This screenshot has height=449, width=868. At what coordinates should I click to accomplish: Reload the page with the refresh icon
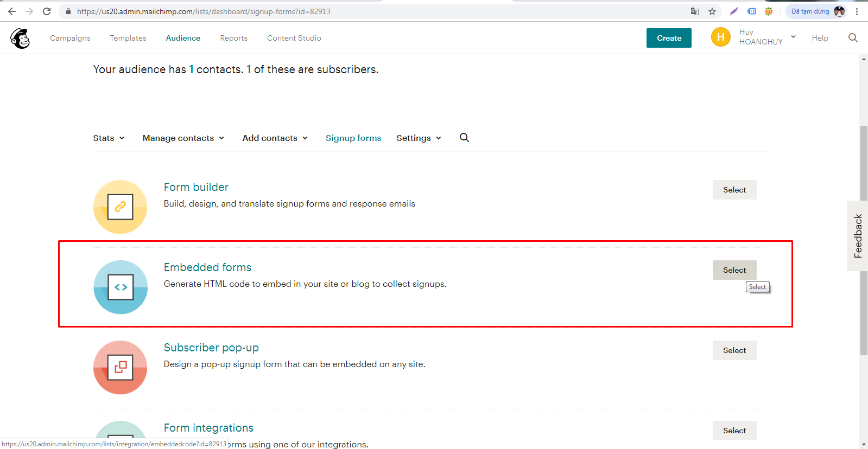47,11
